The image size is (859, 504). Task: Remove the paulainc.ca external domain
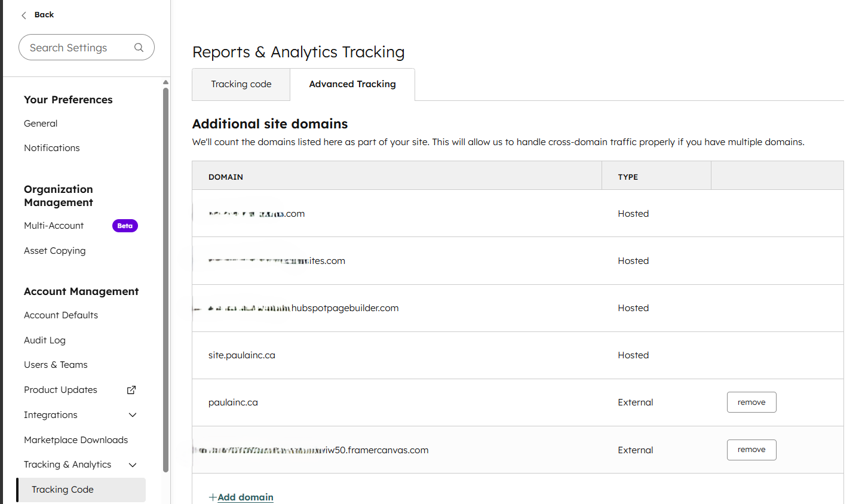751,402
